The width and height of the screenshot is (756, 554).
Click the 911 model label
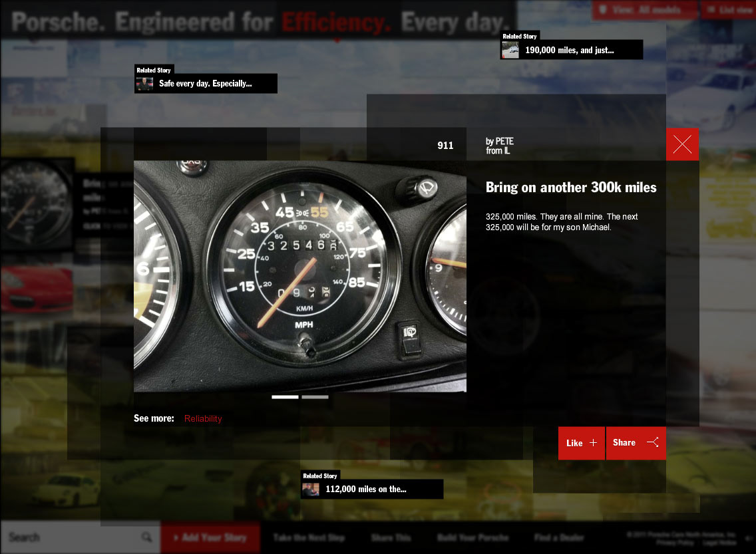[445, 146]
